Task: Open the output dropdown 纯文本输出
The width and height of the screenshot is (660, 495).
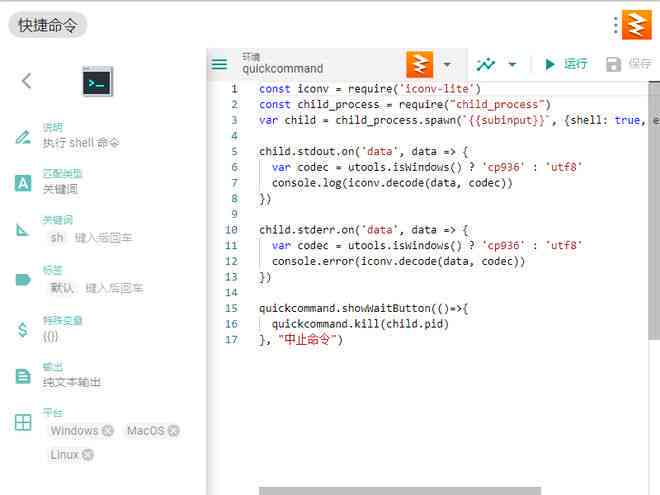Action: (x=72, y=382)
